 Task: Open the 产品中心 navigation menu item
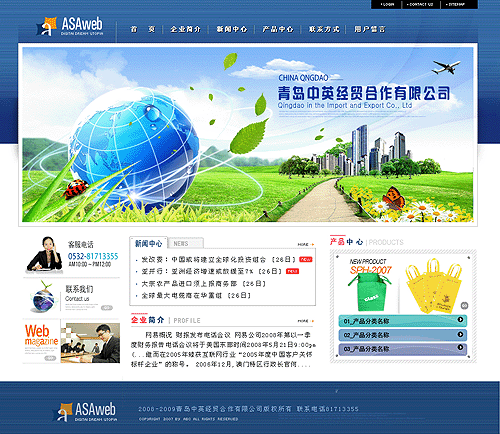[278, 29]
